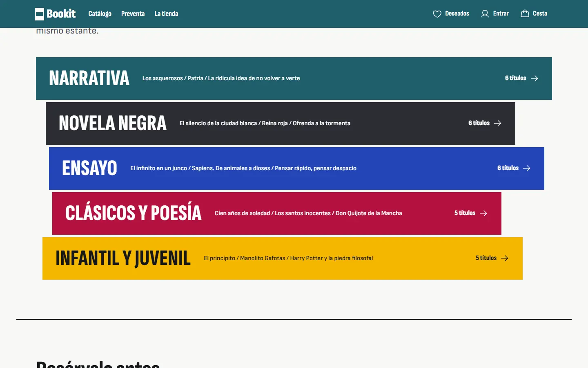
Task: Click the user icon next to Entrar
Action: [485, 14]
